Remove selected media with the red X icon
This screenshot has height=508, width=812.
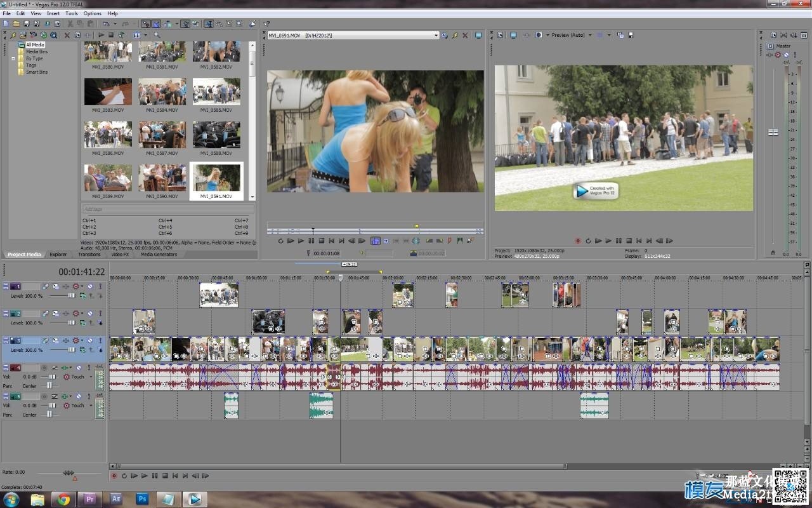point(67,35)
